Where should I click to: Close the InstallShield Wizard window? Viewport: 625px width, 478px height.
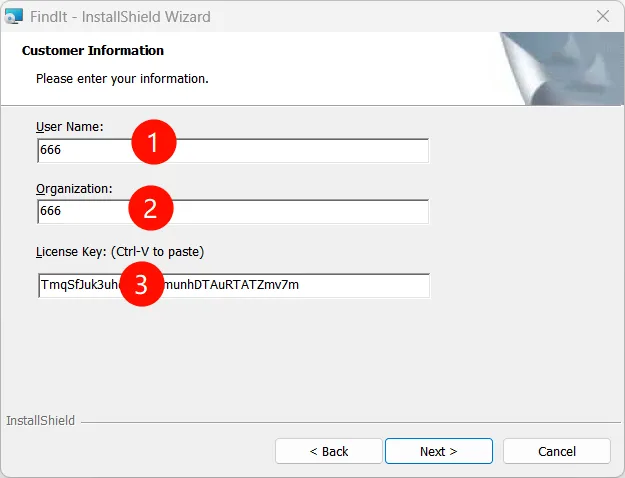603,16
